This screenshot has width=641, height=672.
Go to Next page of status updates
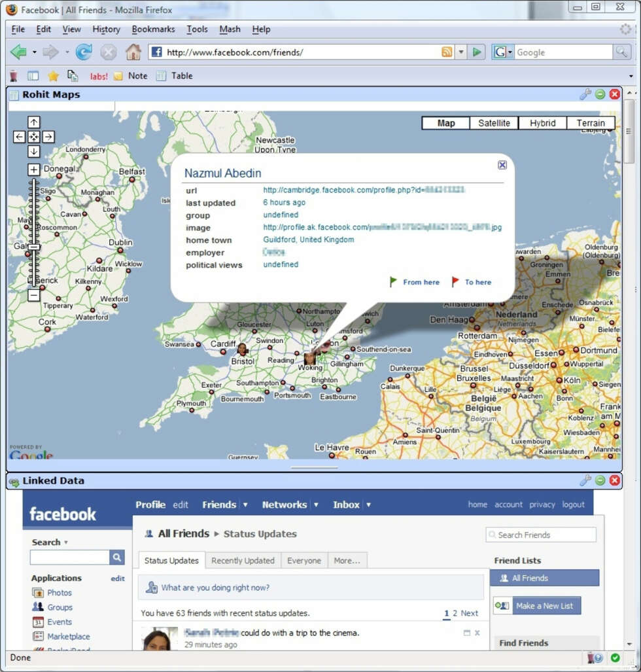tap(469, 613)
